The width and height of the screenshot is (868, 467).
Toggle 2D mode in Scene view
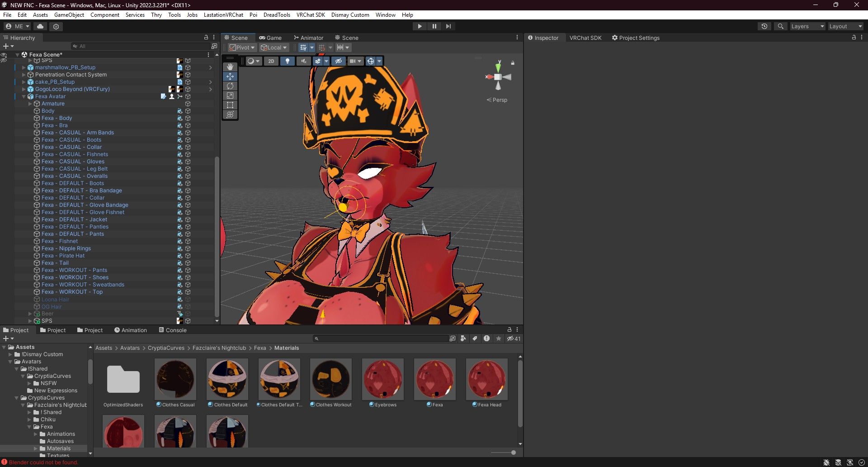click(x=271, y=61)
